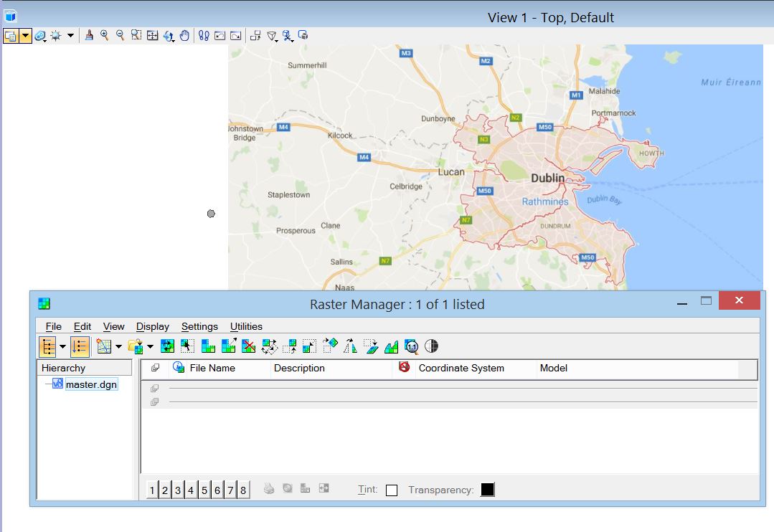Image resolution: width=774 pixels, height=532 pixels.
Task: Click the white Tint color swatch
Action: point(392,490)
